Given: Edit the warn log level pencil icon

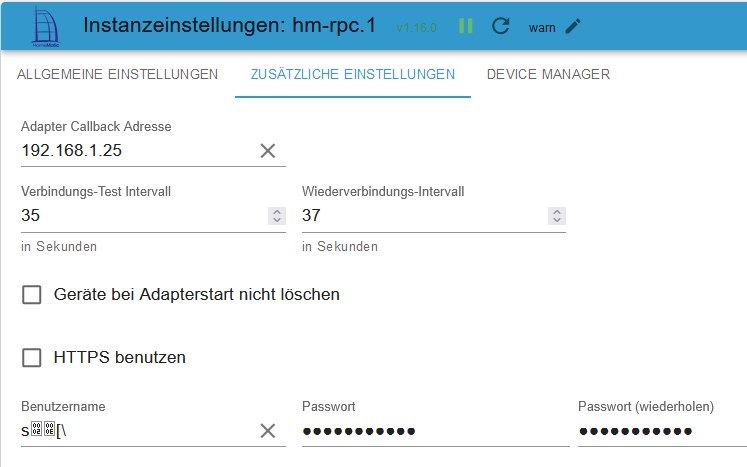Looking at the screenshot, I should point(572,26).
